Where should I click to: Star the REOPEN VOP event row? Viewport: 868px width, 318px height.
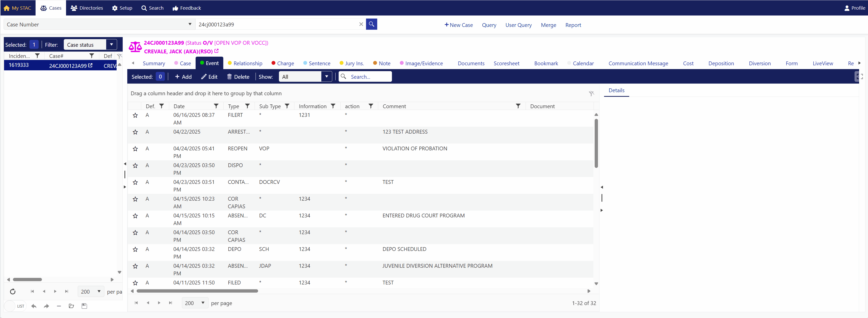coord(135,149)
